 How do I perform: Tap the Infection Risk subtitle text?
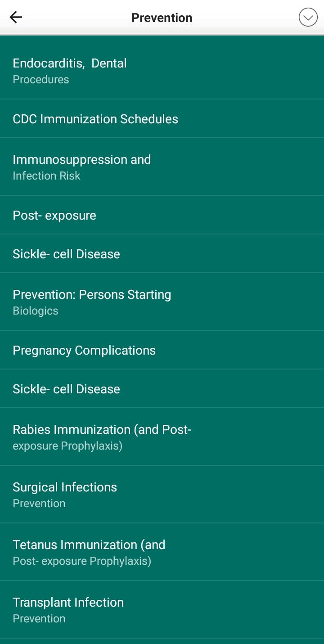pos(46,176)
